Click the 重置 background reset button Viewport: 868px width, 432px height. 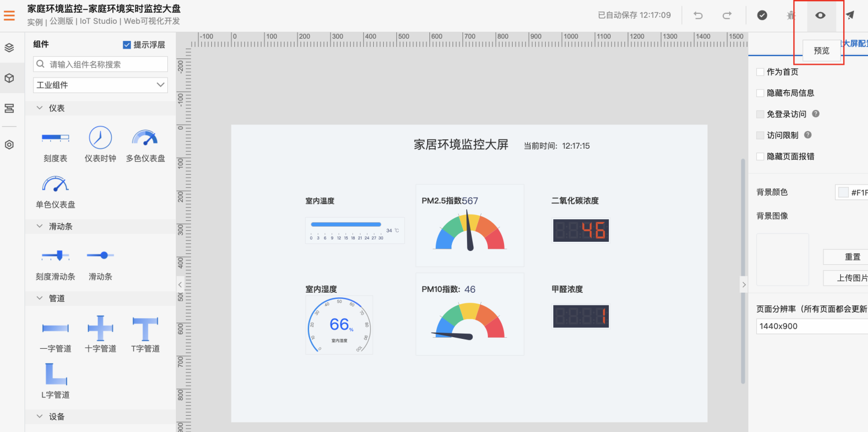(x=846, y=257)
